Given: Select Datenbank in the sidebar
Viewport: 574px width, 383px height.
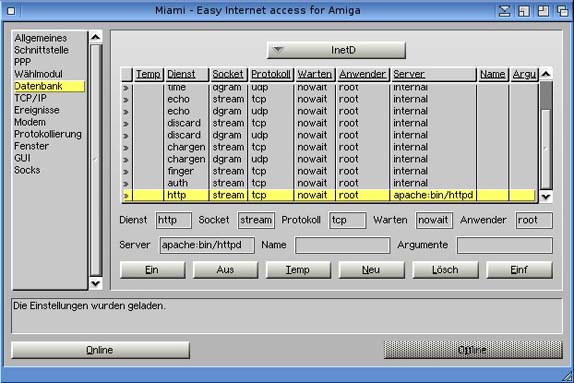Looking at the screenshot, I should (x=49, y=86).
